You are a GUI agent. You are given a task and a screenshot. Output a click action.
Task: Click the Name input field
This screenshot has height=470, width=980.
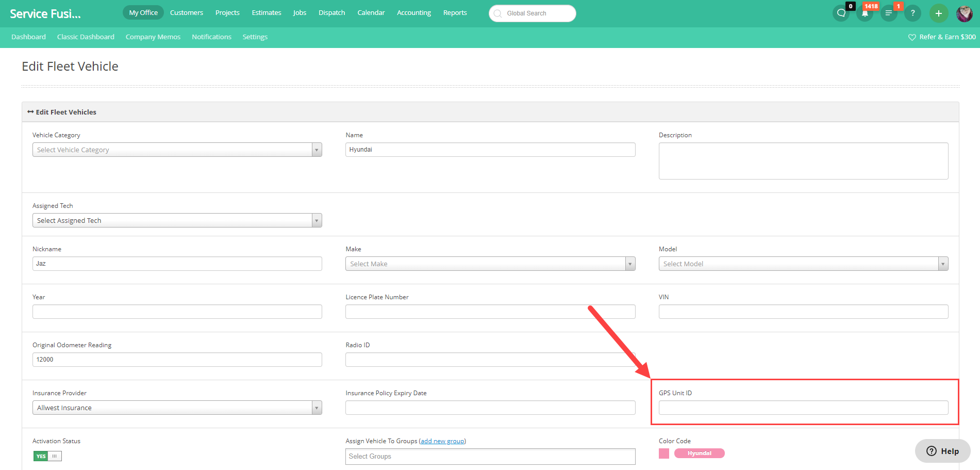(490, 150)
